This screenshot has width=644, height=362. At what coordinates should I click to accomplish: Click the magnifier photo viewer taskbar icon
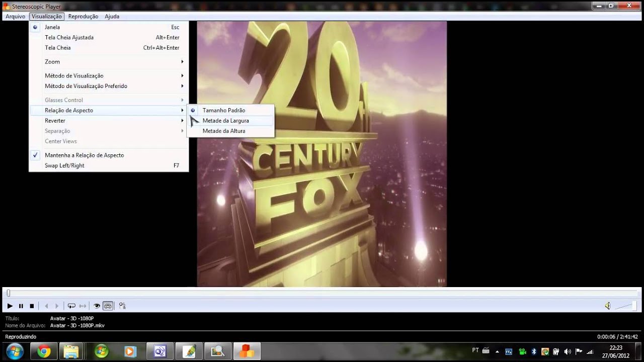218,351
